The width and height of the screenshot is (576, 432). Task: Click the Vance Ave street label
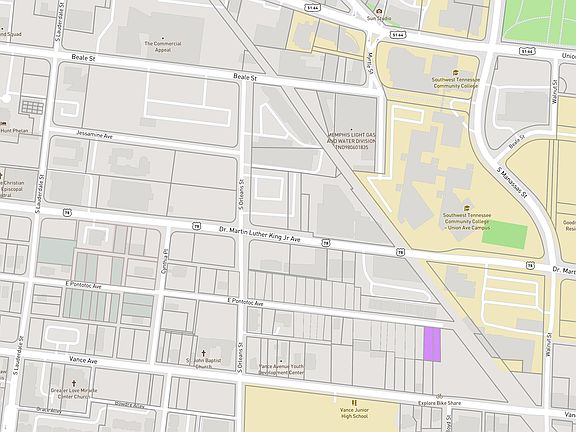83,360
